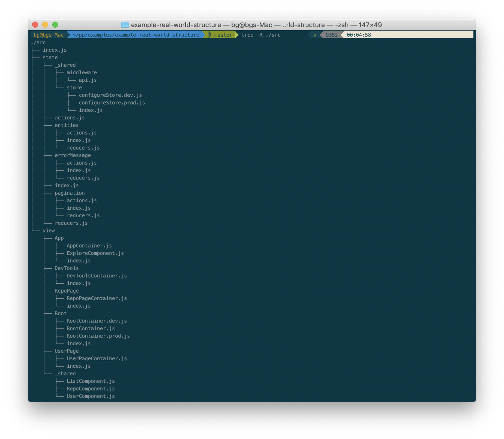Click the App folder entry
Screen dimensions: 504x439
(59, 238)
